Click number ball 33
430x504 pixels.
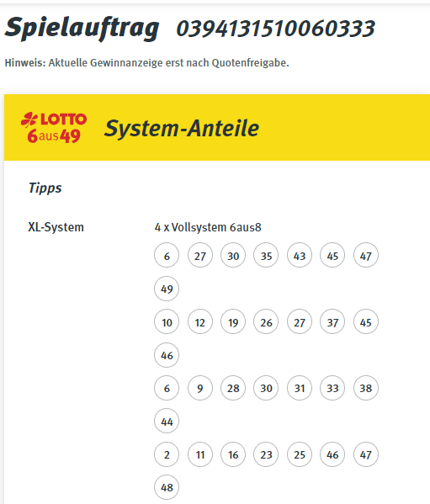[332, 388]
